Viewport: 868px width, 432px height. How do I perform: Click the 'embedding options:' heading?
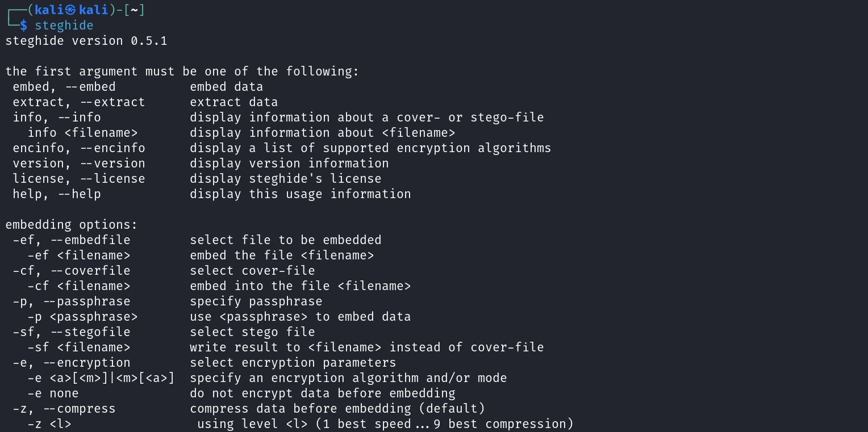point(72,225)
